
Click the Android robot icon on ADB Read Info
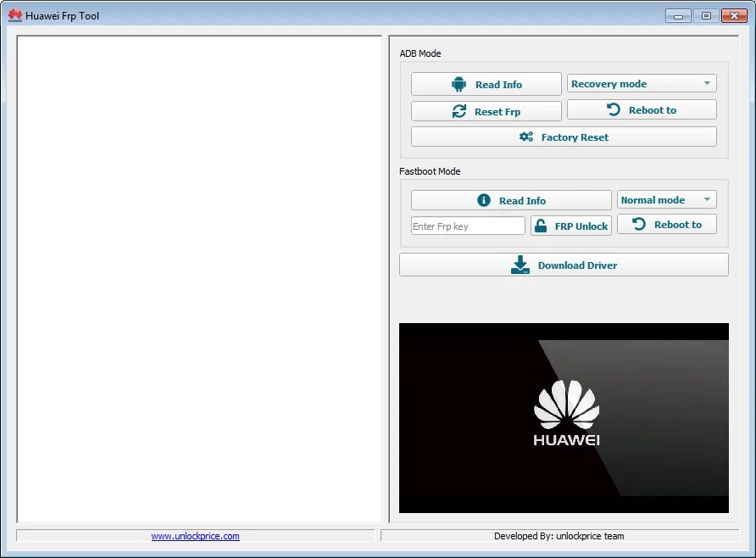(459, 84)
